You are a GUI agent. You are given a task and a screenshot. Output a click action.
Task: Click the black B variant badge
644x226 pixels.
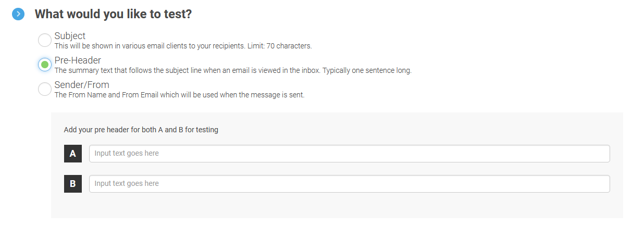point(73,184)
